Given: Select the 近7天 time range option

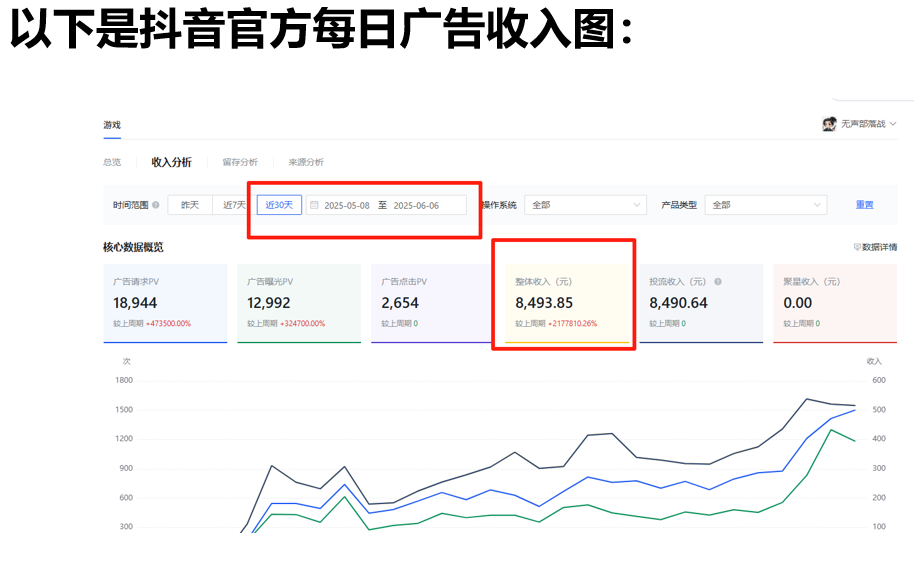Looking at the screenshot, I should point(234,205).
